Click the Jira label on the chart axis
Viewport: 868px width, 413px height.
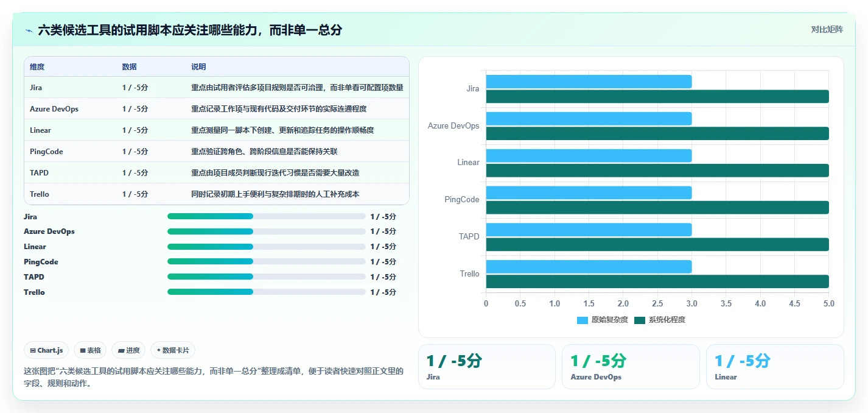click(473, 89)
